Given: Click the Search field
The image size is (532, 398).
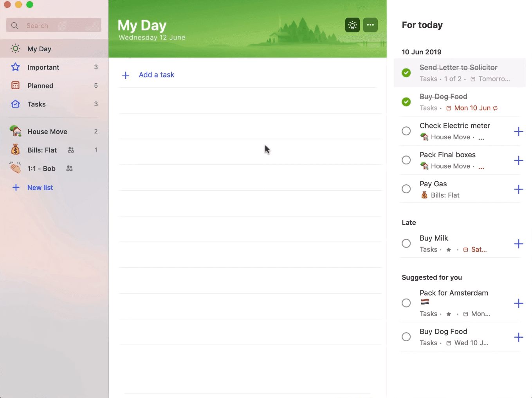Looking at the screenshot, I should (59, 26).
